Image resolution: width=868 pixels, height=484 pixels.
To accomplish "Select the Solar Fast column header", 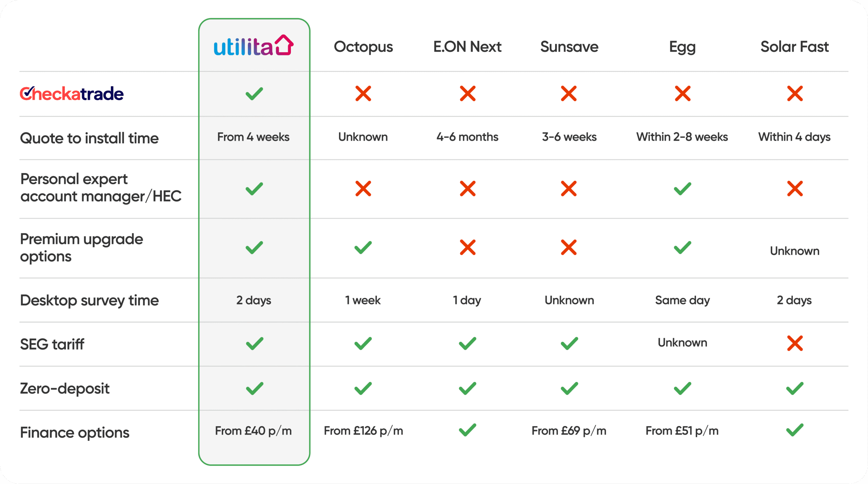I will 794,47.
